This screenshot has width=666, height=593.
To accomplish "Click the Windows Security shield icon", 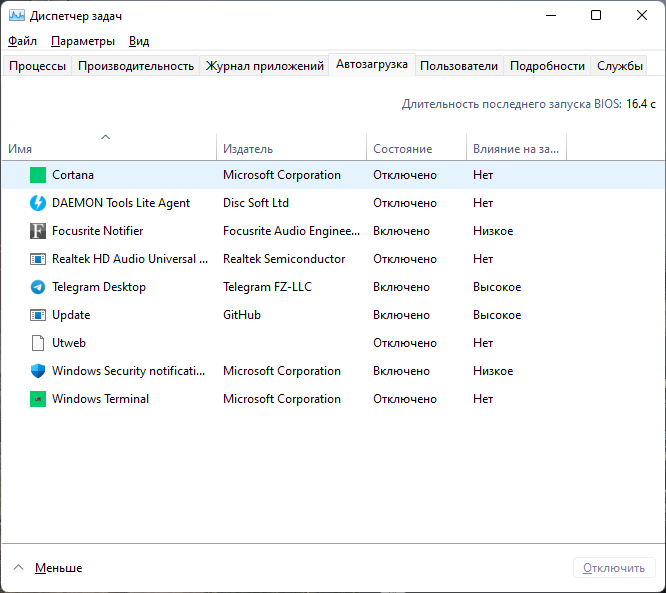I will tap(38, 371).
